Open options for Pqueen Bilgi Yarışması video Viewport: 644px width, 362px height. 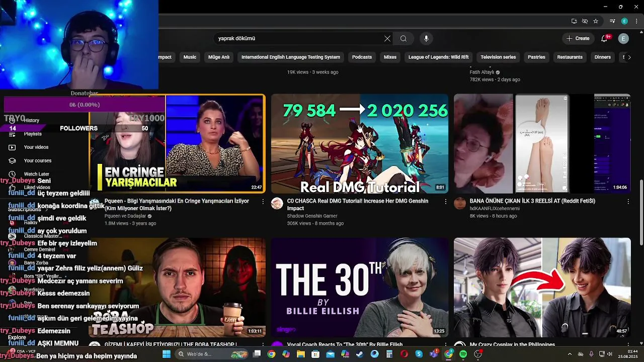[x=263, y=201]
